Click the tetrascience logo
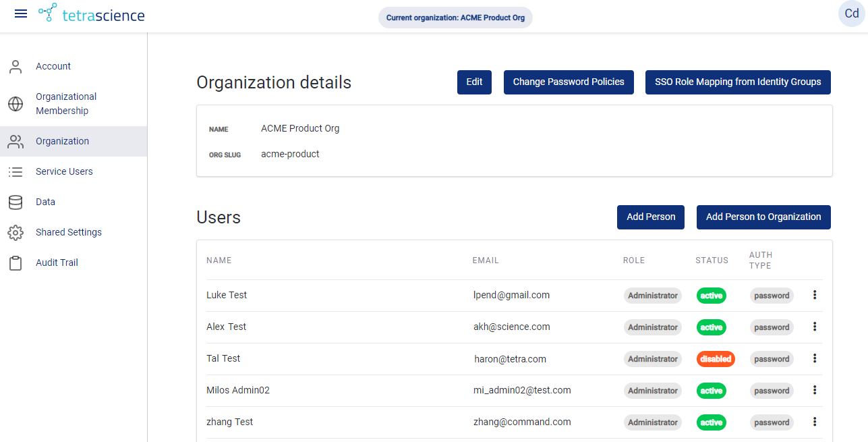The height and width of the screenshot is (442, 868). (x=91, y=13)
